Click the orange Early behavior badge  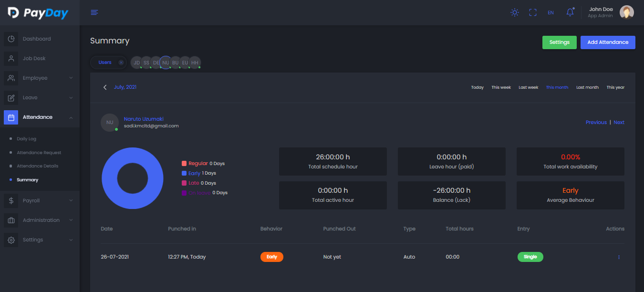tap(272, 257)
